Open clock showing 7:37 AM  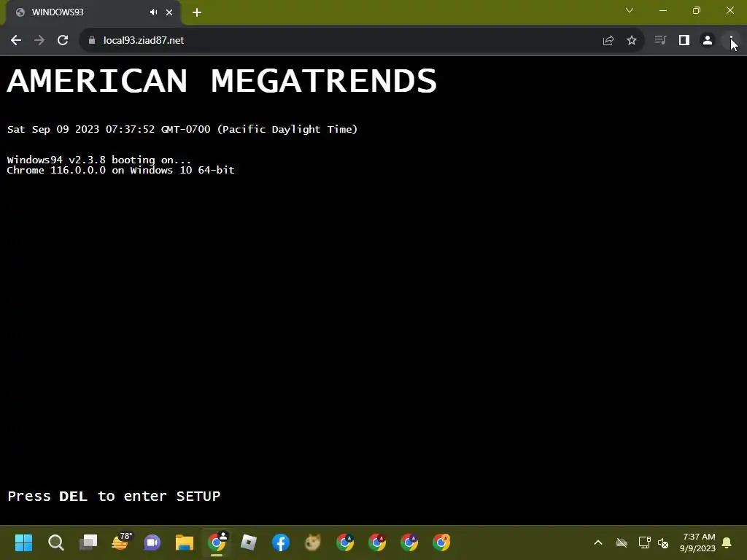[x=698, y=542]
